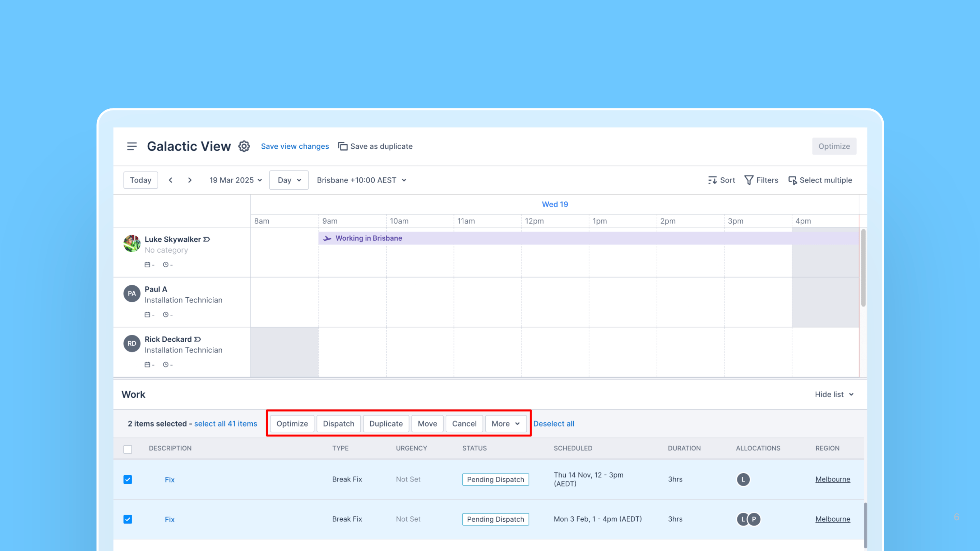Click the SCHEDULED column header
This screenshot has height=551, width=980.
tap(573, 448)
